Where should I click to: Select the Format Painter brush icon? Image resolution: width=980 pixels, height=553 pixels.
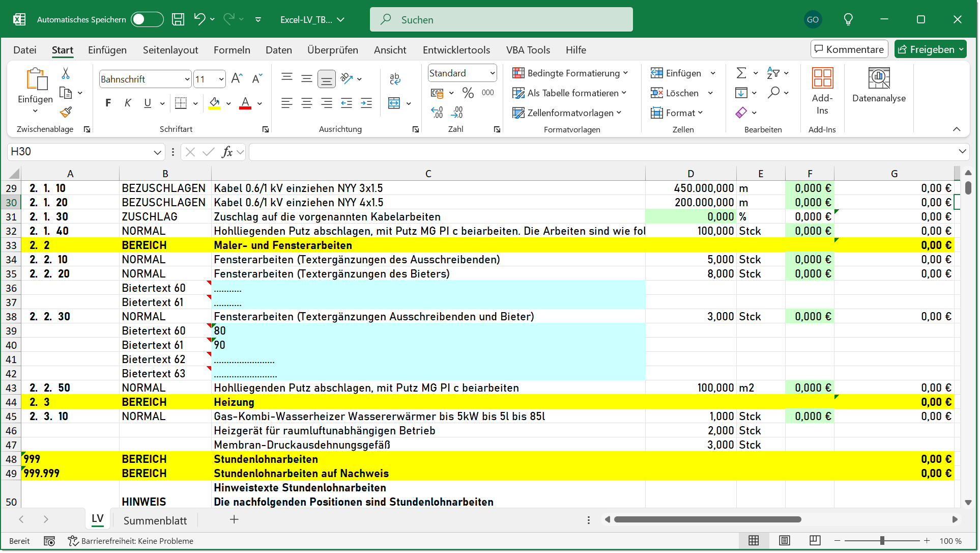click(x=65, y=112)
